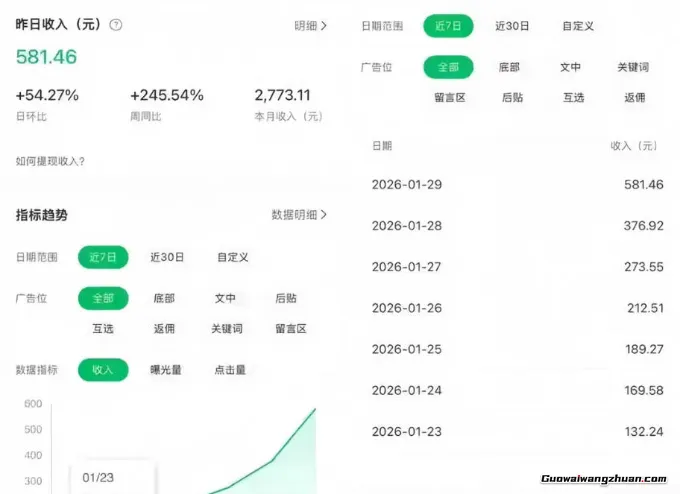Click the 132.24 income value
This screenshot has height=494, width=680.
pos(644,432)
